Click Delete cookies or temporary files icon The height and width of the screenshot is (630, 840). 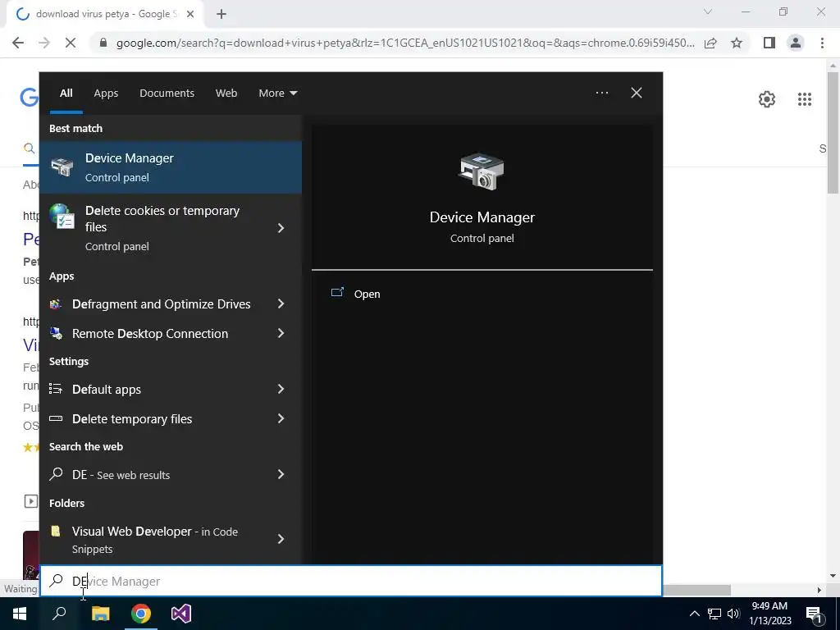click(x=62, y=216)
